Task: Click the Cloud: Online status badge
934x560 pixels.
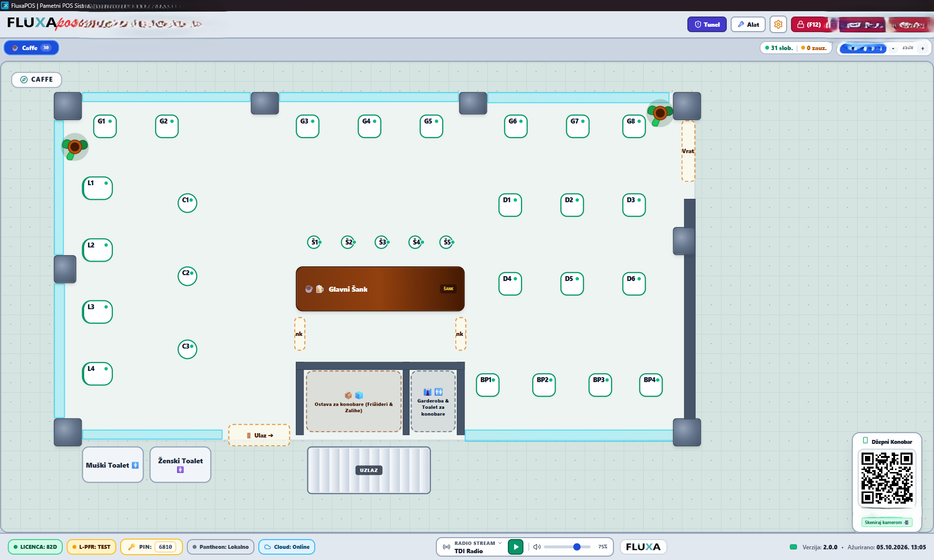Action: 287,547
